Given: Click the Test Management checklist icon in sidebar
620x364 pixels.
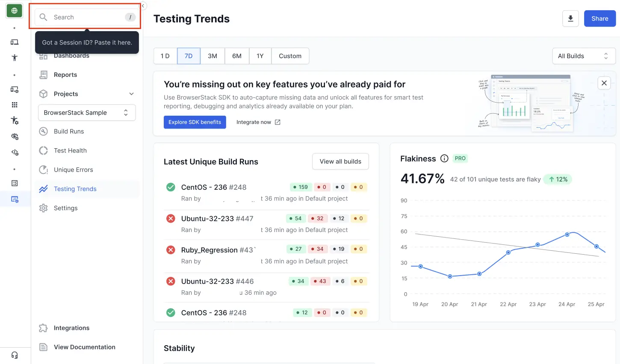Looking at the screenshot, I should pos(15,183).
